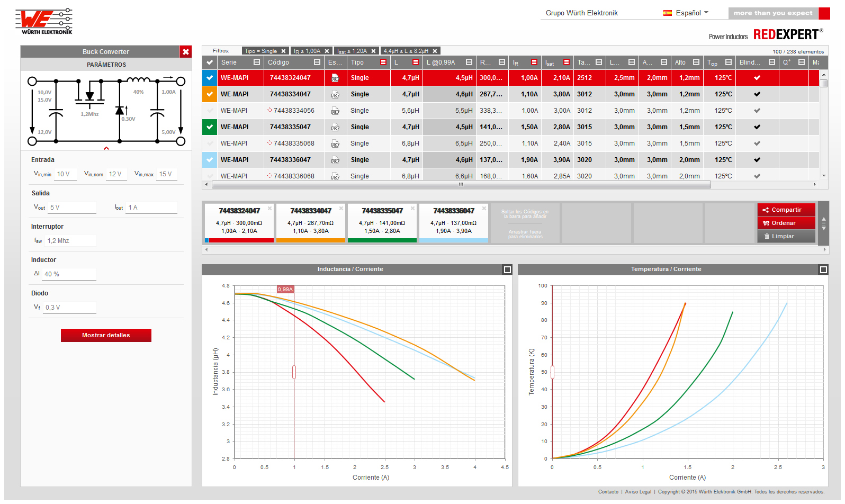
Task: Close the Buck Converter panel
Action: [x=185, y=52]
